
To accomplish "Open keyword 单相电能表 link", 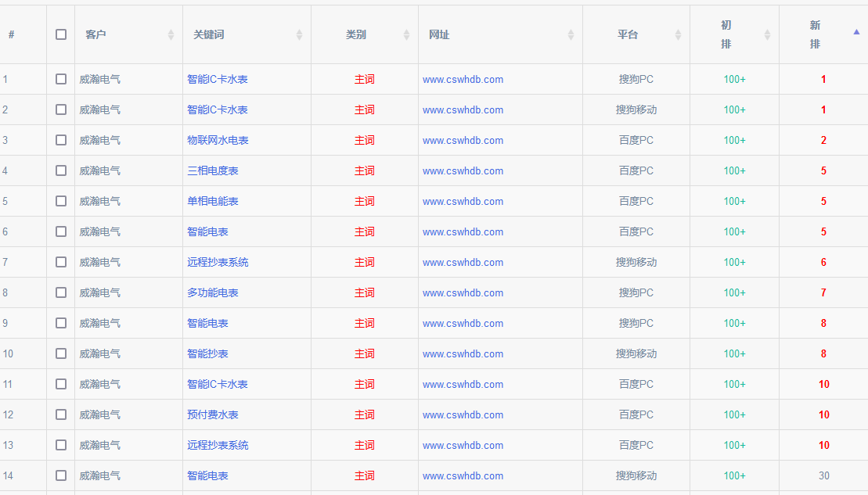I will 213,201.
